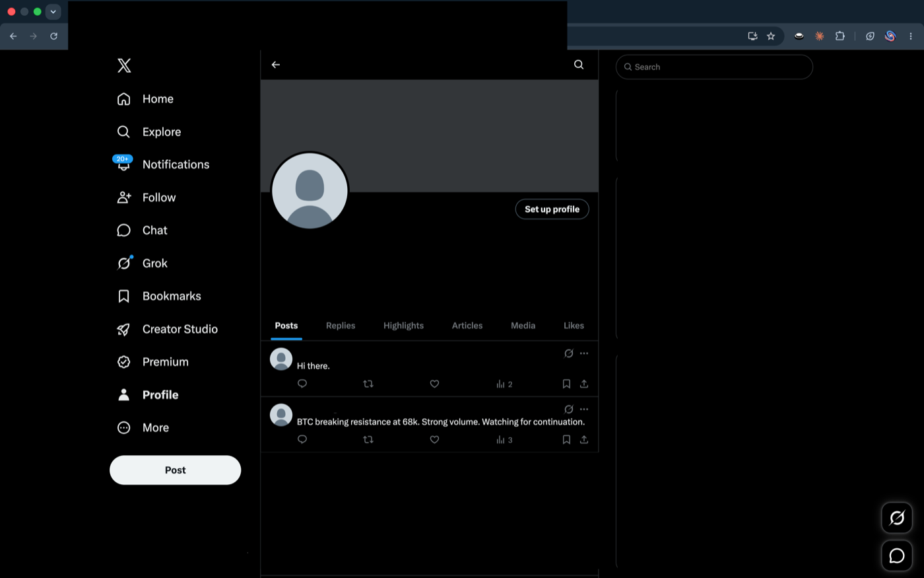Click the Search input field
The height and width of the screenshot is (578, 924).
pyautogui.click(x=714, y=67)
